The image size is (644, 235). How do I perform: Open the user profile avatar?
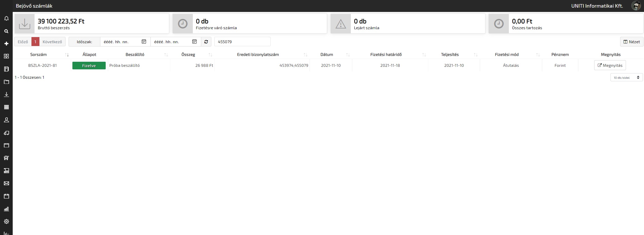(636, 6)
